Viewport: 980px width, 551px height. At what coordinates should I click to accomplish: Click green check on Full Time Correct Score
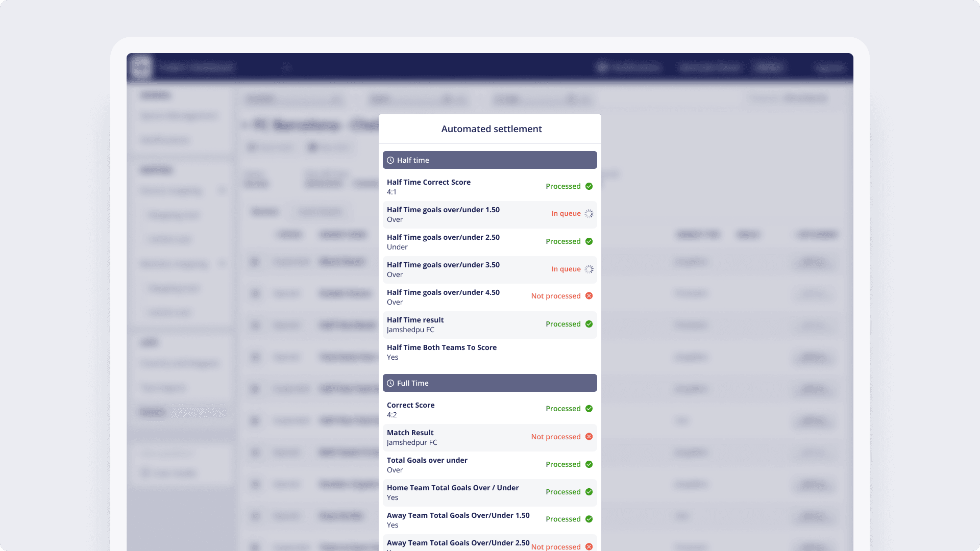coord(589,409)
